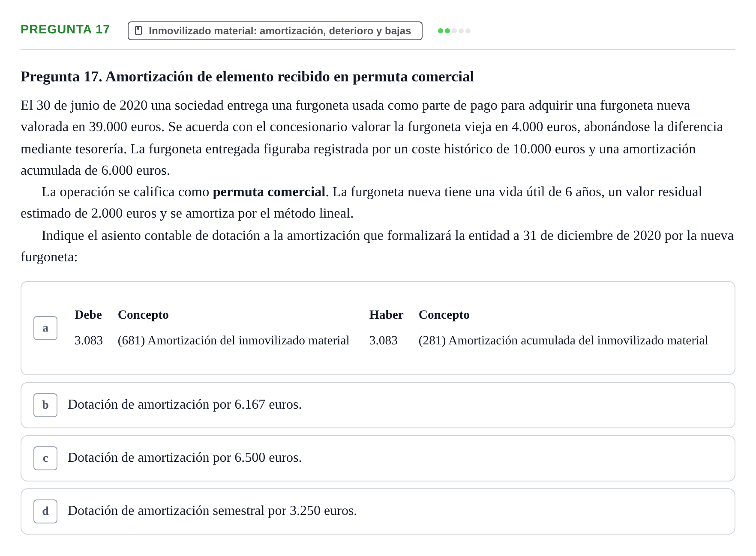The image size is (756, 556).
Task: Click the Debe amount 3.083 cell
Action: (89, 341)
